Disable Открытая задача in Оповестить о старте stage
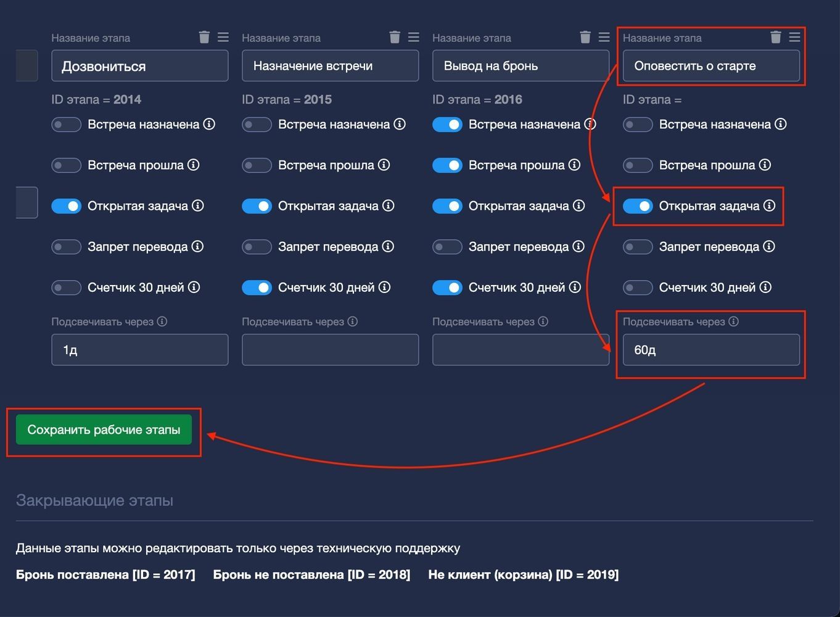Image resolution: width=840 pixels, height=617 pixels. click(x=638, y=206)
